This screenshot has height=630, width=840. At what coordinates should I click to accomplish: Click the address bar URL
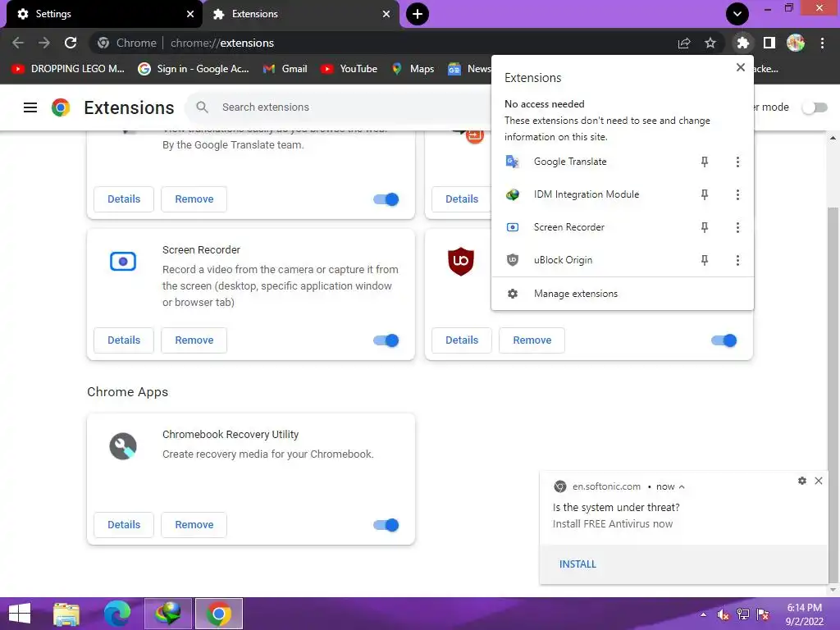tap(221, 43)
